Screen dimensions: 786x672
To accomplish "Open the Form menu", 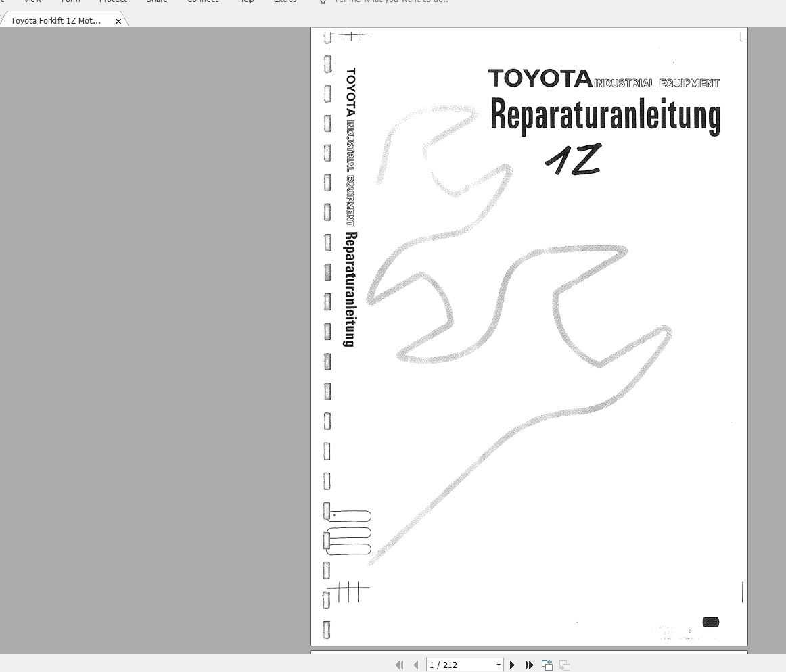I will 70,2.
